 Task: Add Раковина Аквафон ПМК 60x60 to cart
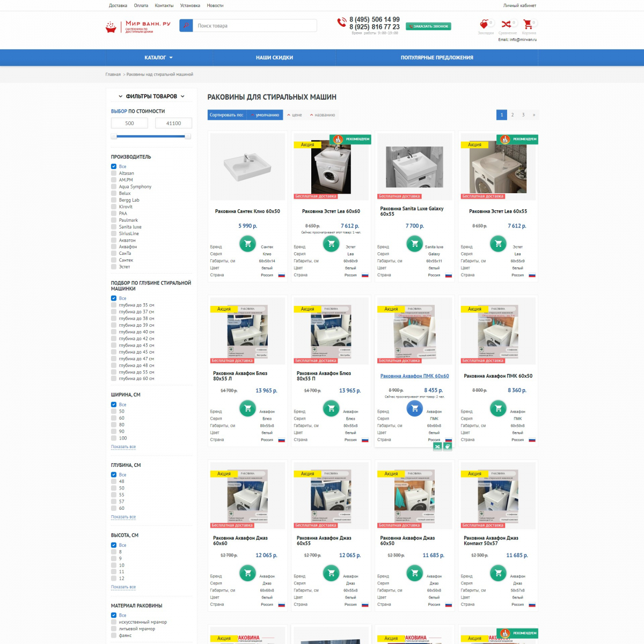[415, 408]
